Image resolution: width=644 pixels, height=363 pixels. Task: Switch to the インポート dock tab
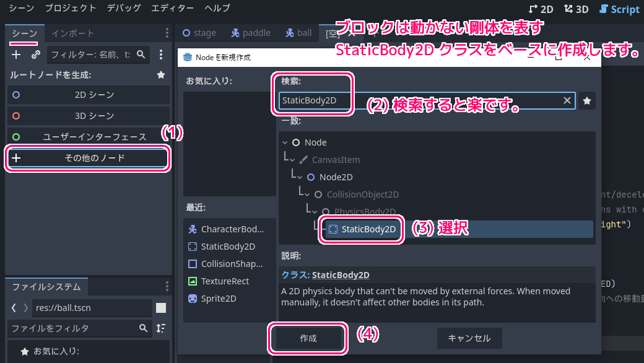coord(72,33)
